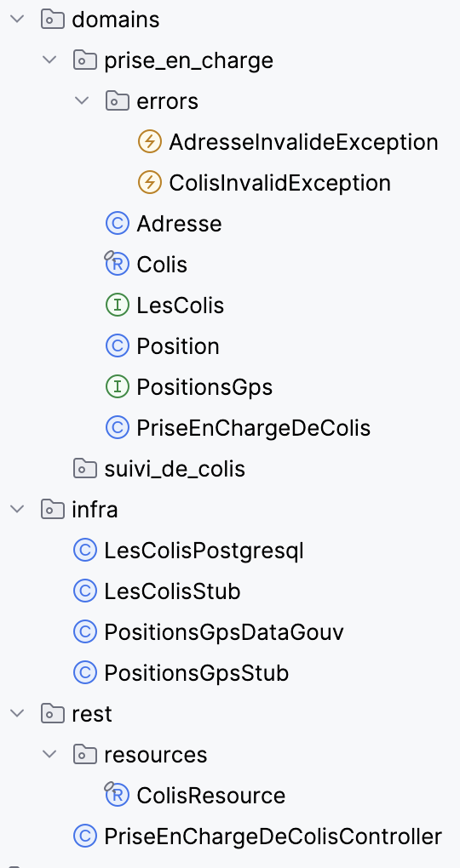The height and width of the screenshot is (868, 460).
Task: Click the ColisResource record icon
Action: pyautogui.click(x=117, y=794)
